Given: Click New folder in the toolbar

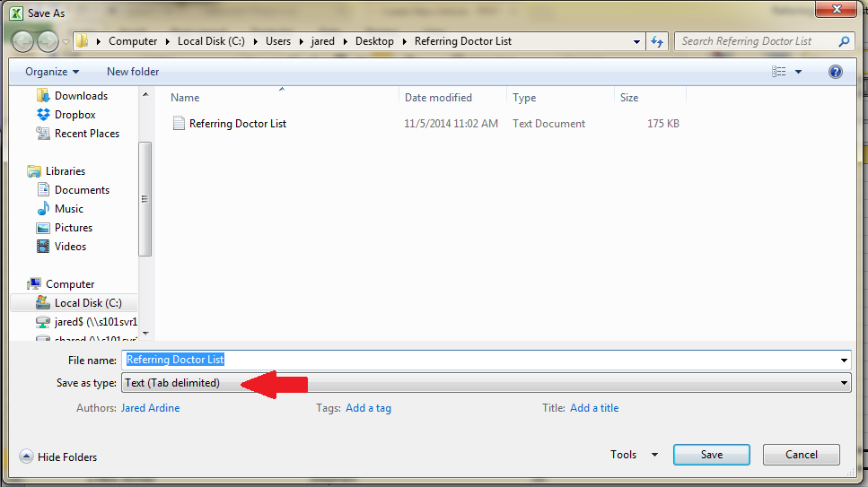Looking at the screenshot, I should pyautogui.click(x=133, y=72).
